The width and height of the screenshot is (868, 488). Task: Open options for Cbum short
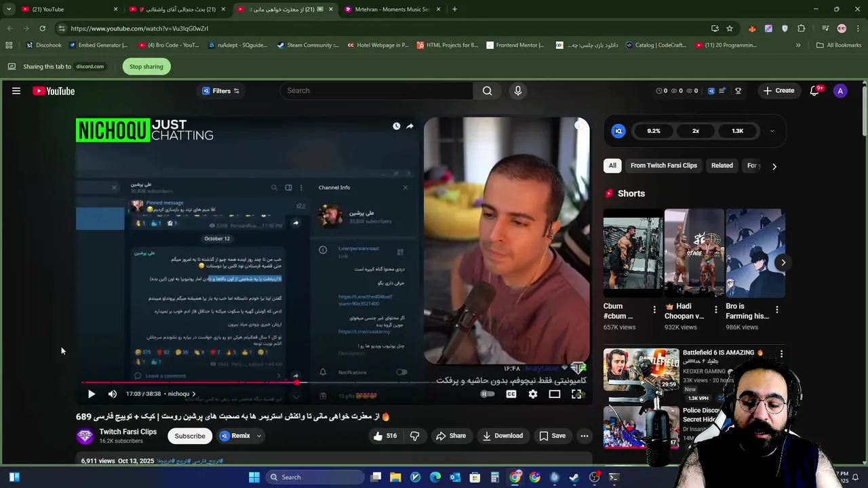tap(654, 310)
